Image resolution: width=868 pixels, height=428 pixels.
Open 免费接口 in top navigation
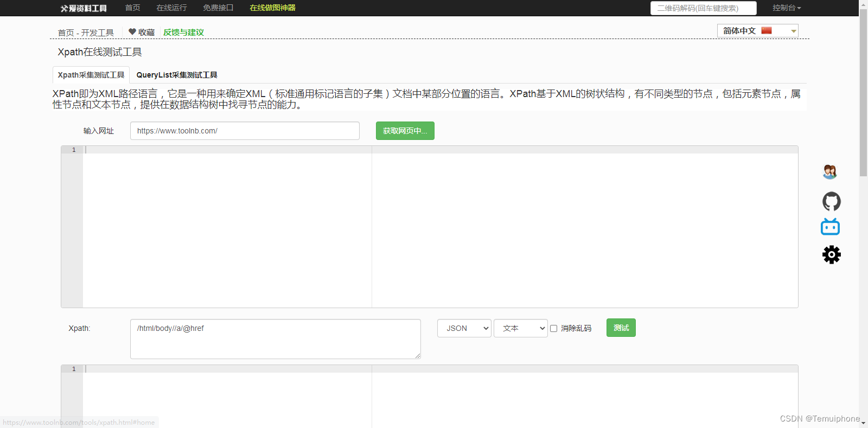click(x=218, y=8)
